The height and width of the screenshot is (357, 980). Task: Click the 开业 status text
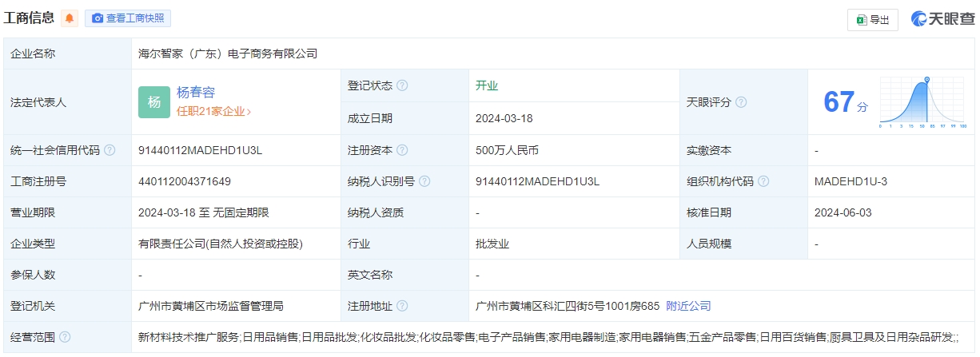coord(487,85)
